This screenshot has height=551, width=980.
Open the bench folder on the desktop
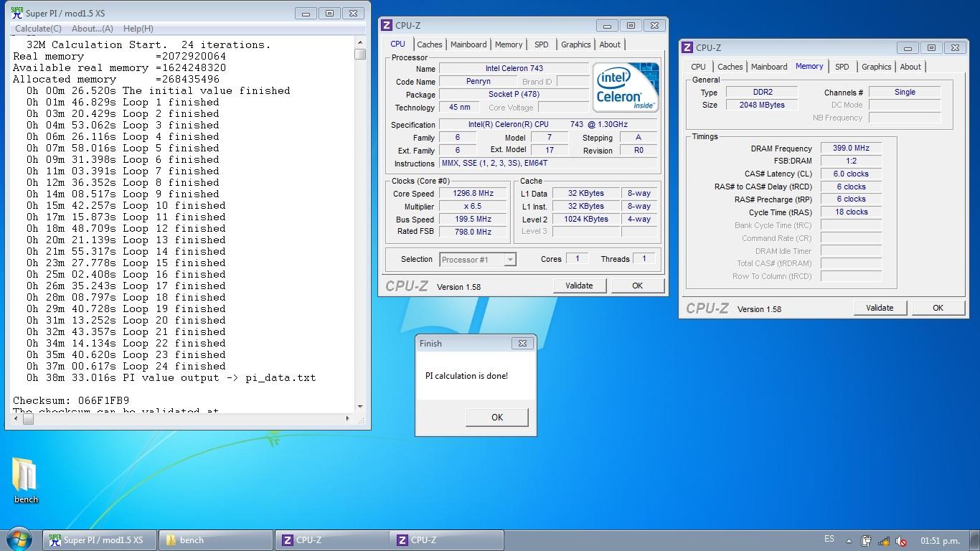pyautogui.click(x=26, y=480)
